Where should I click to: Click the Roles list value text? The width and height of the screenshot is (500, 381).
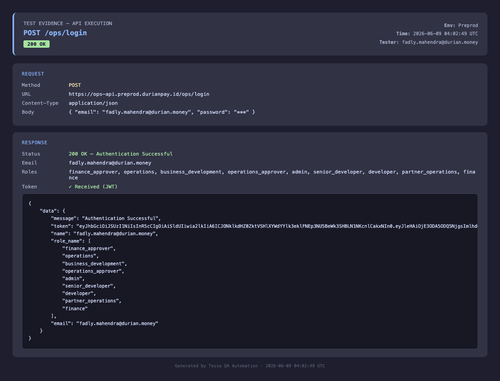click(x=272, y=175)
